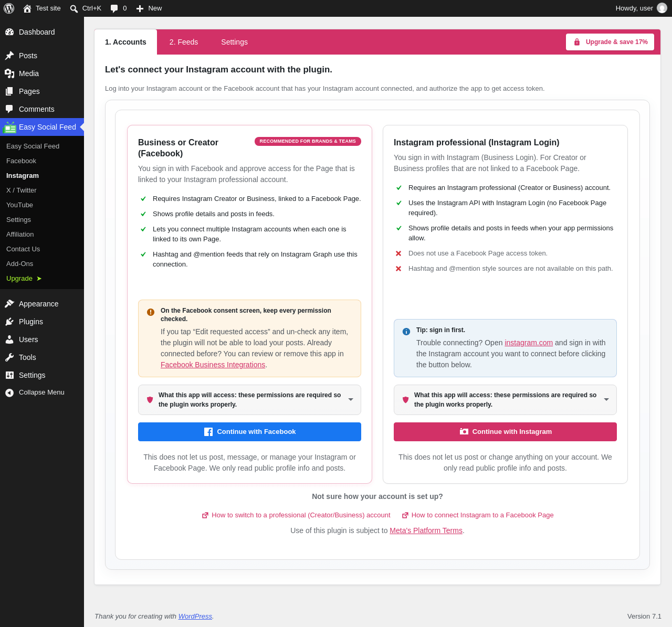Click the Settings sliders icon in sidebar
This screenshot has width=672, height=627.
(x=9, y=375)
